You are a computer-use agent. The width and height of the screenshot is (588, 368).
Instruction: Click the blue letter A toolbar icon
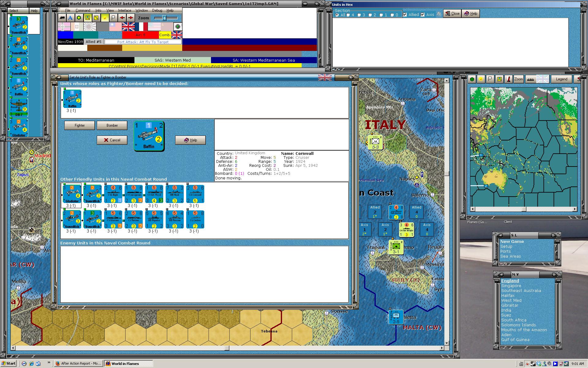70,18
